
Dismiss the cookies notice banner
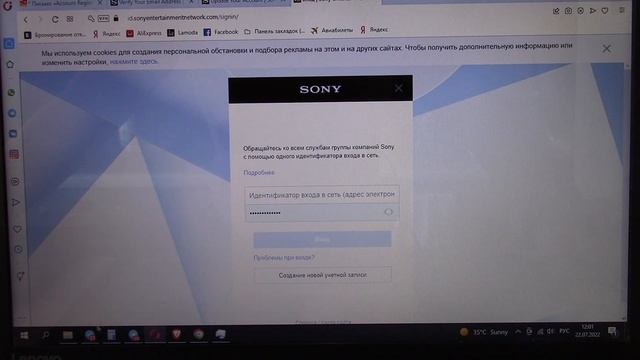pyautogui.click(x=607, y=49)
